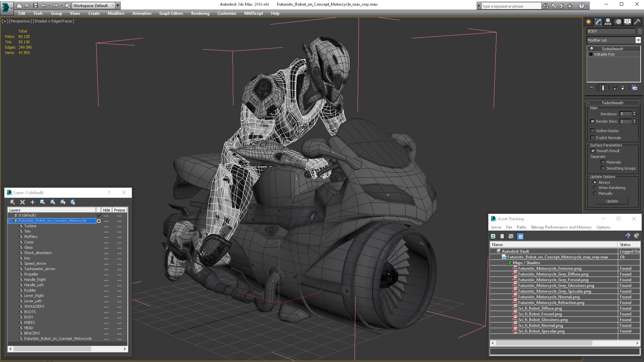Viewport: 644px width, 362px height.
Task: Open the Help icon dropdown arrow
Action: (587, 6)
